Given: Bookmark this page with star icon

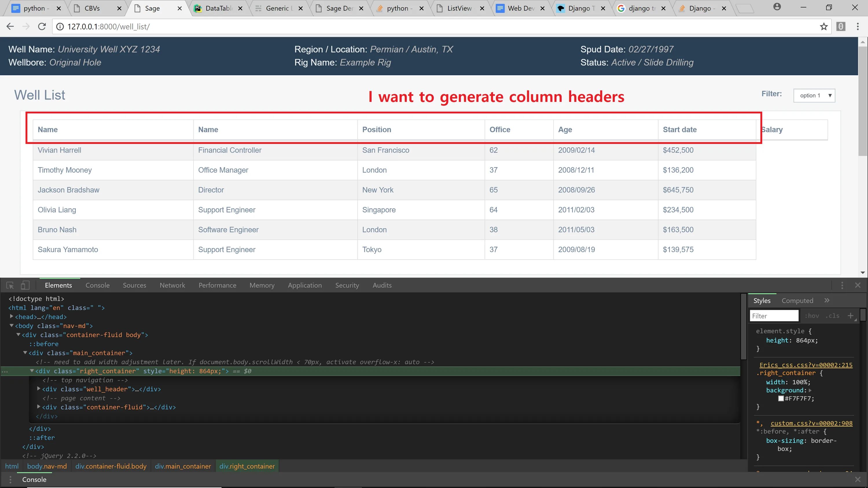Looking at the screenshot, I should pos(823,27).
